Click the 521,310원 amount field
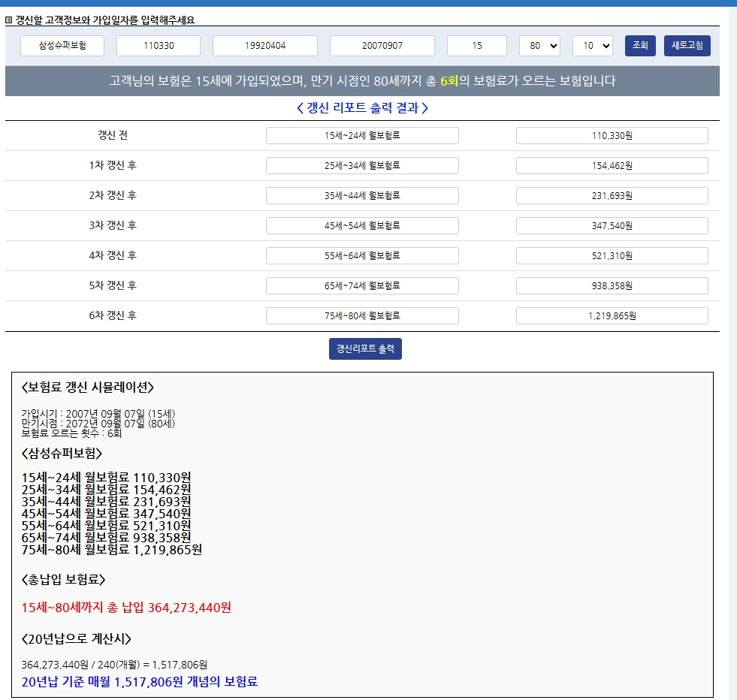The width and height of the screenshot is (737, 700). [x=612, y=256]
